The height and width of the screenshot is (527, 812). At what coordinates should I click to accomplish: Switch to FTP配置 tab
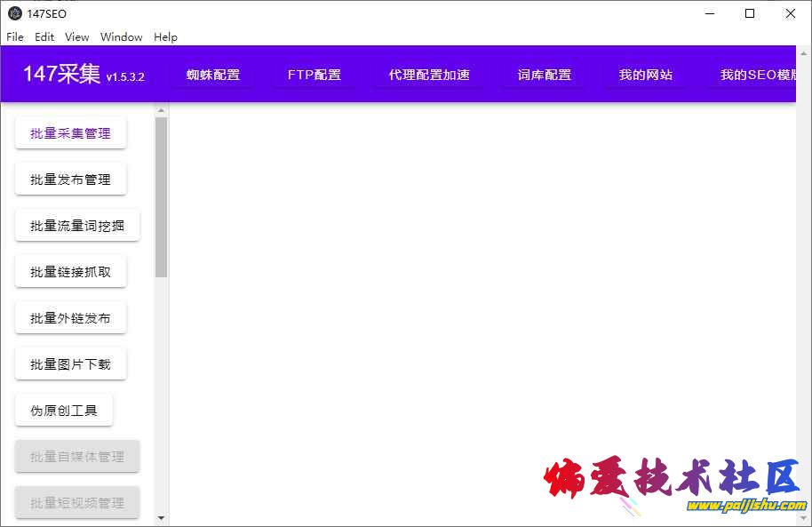[314, 75]
